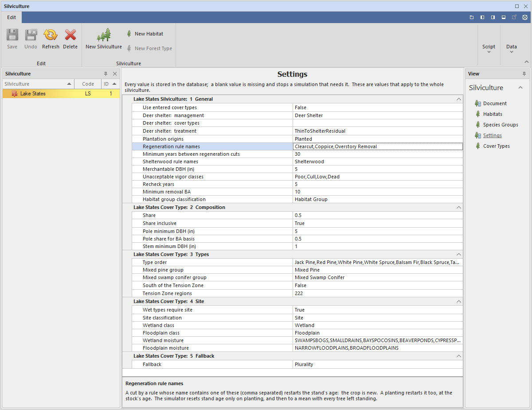Close the Silviculture left panel
532x410 pixels.
pyautogui.click(x=115, y=74)
